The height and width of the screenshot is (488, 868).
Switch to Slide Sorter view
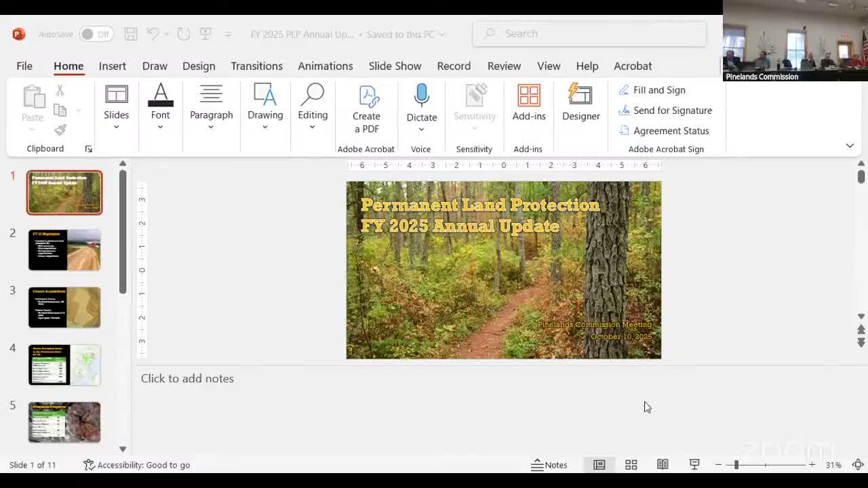click(631, 465)
